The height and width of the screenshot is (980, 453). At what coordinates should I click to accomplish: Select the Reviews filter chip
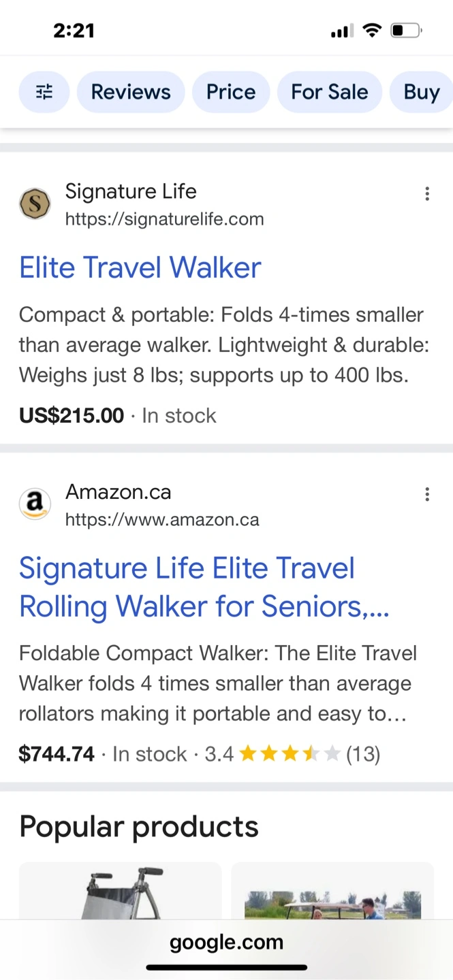[x=131, y=92]
